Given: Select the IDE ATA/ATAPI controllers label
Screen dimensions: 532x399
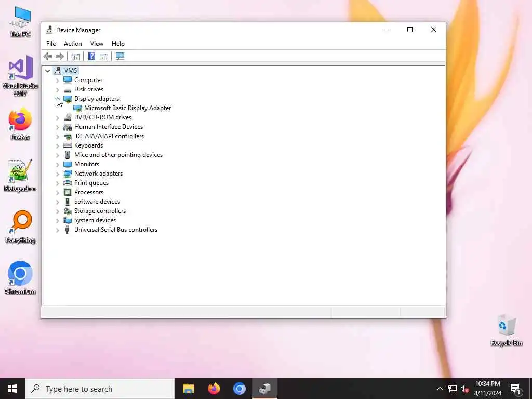Looking at the screenshot, I should (109, 136).
